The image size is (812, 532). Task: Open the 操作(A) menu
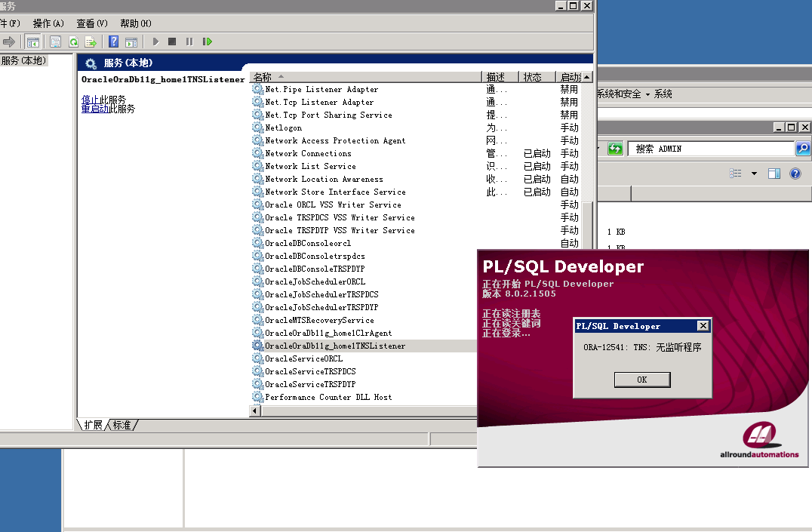48,23
